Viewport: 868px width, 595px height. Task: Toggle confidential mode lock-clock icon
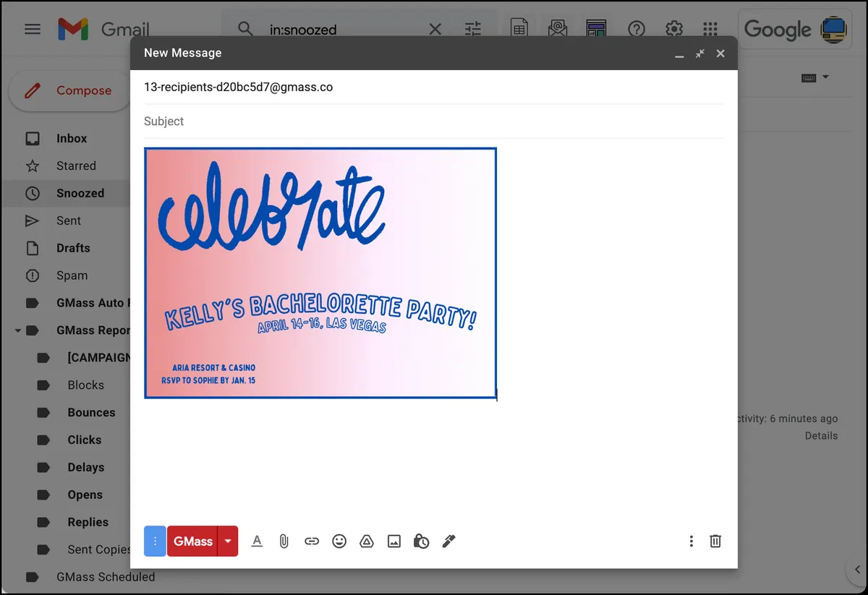click(x=422, y=541)
